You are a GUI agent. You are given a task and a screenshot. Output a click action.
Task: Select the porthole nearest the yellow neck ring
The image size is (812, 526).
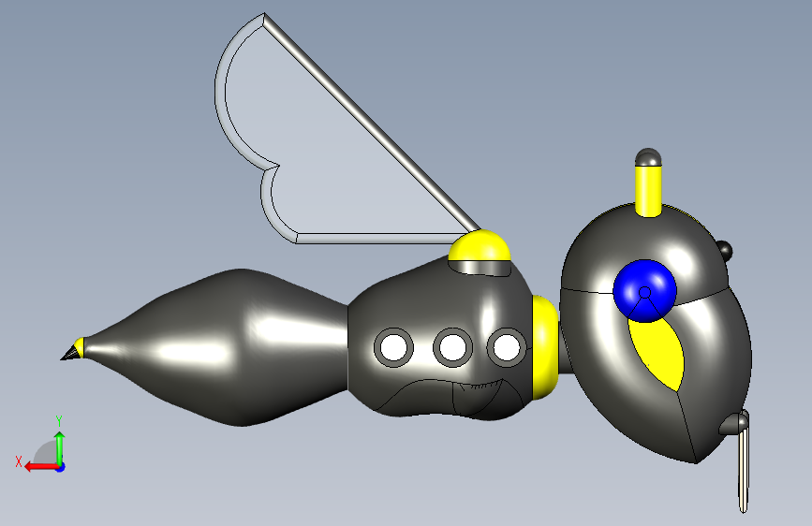(507, 347)
